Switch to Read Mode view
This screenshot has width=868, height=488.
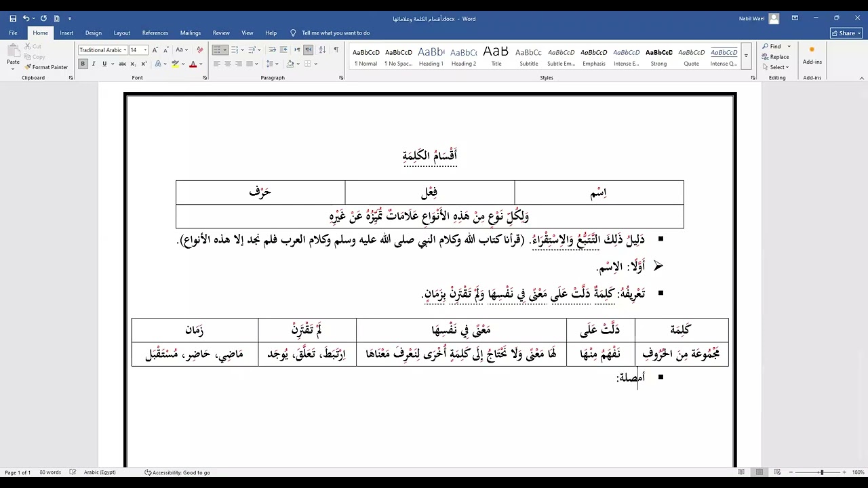[x=741, y=472]
